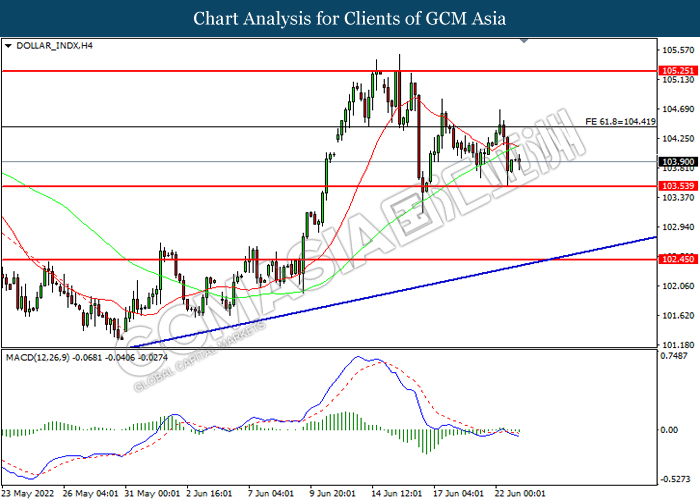Click the -0.5273 MACD scale value
The width and height of the screenshot is (700, 500).
674,479
